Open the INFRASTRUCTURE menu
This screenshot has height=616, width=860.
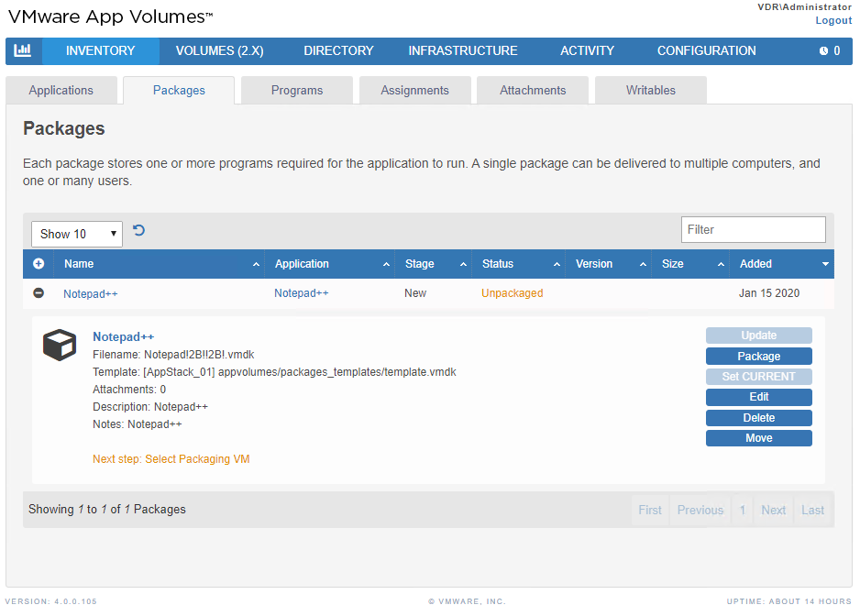(463, 51)
